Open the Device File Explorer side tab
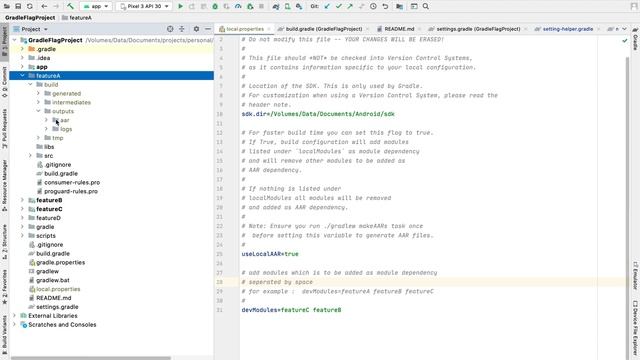Image resolution: width=640 pixels, height=360 pixels. 636,329
